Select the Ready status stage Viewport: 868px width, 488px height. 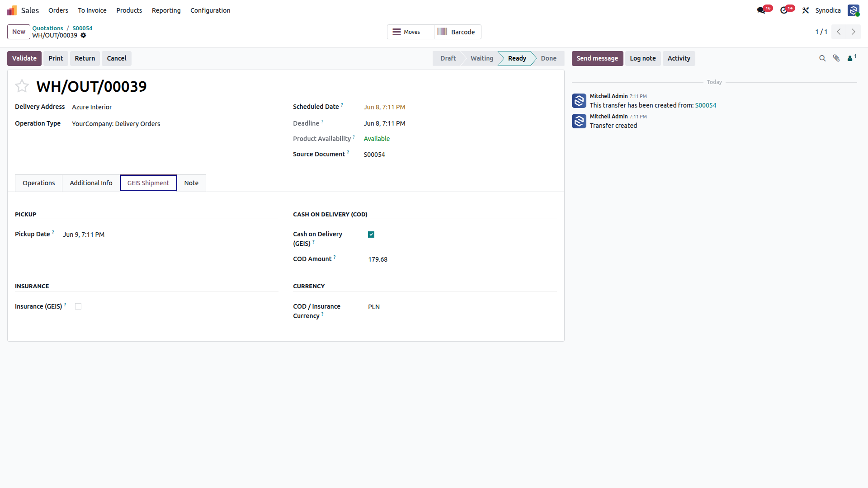click(x=517, y=58)
